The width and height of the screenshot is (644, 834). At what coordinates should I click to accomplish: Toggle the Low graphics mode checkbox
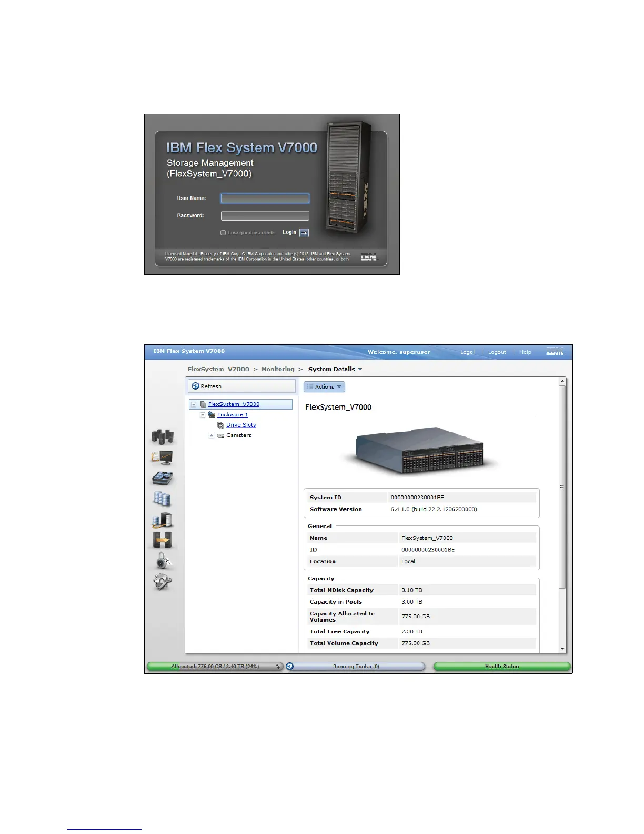pyautogui.click(x=223, y=233)
